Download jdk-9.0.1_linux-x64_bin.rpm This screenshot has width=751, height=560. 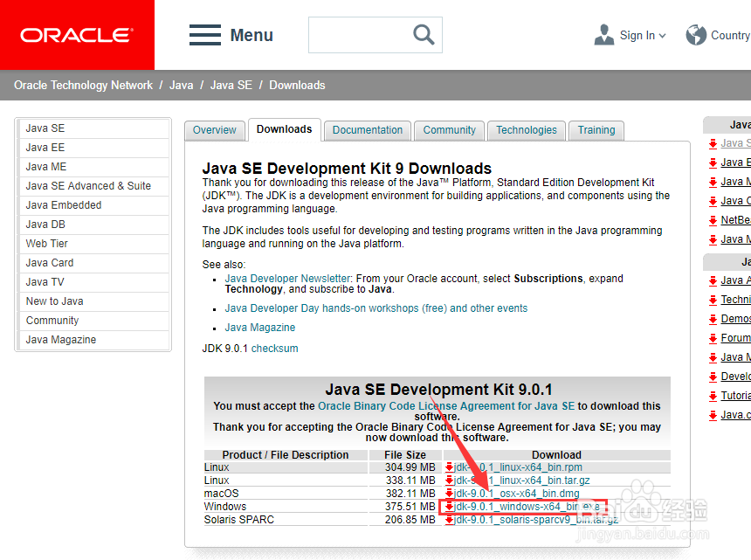(518, 467)
